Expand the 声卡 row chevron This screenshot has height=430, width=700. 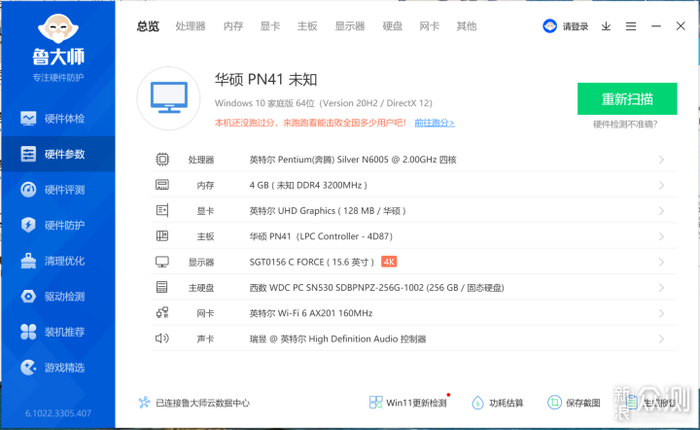(662, 339)
